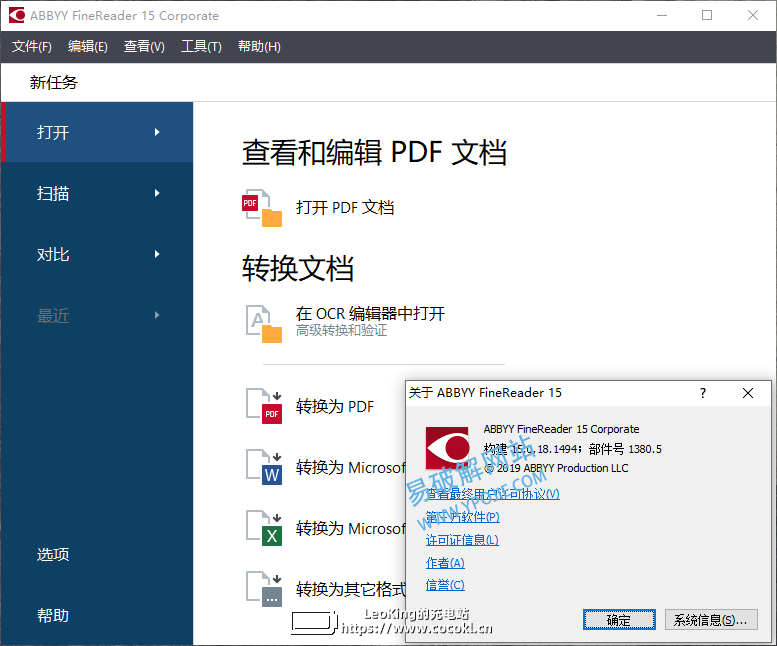Minimize the FineReader main window

662,15
